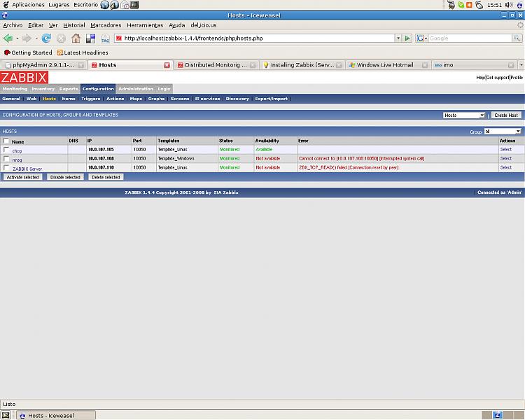
Task: Open the Archivo menu
Action: [13, 25]
